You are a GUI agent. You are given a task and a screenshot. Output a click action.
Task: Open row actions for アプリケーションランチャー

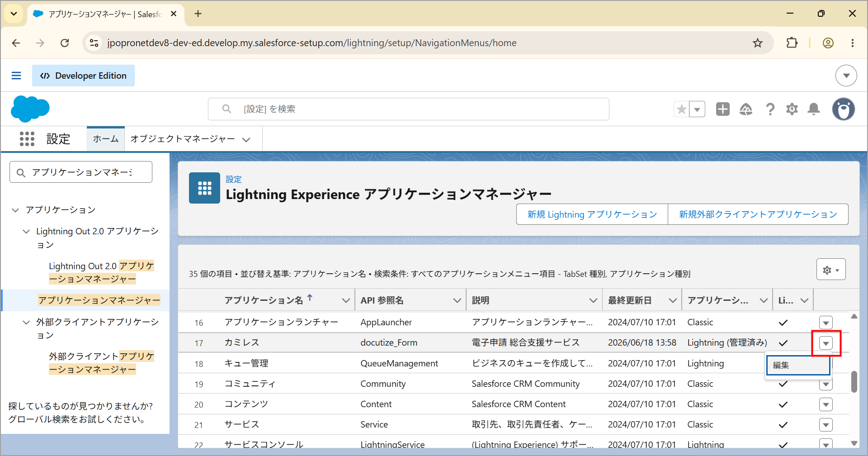[x=826, y=323]
